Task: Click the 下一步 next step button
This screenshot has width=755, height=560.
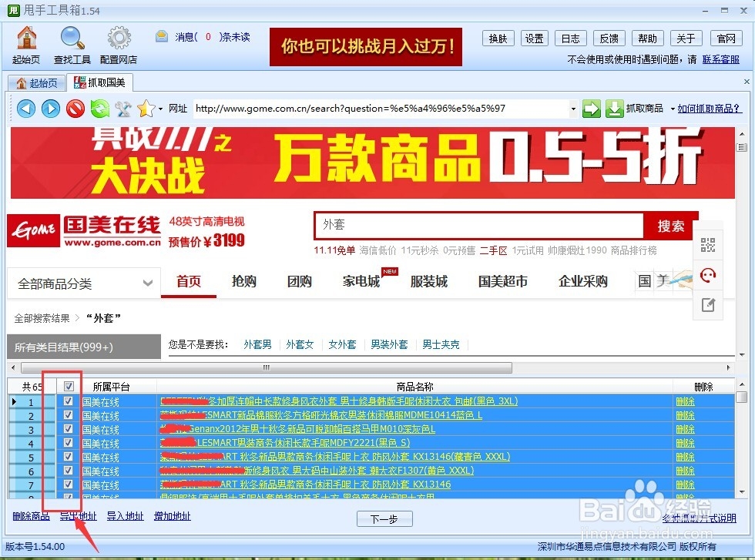Action: (x=384, y=518)
